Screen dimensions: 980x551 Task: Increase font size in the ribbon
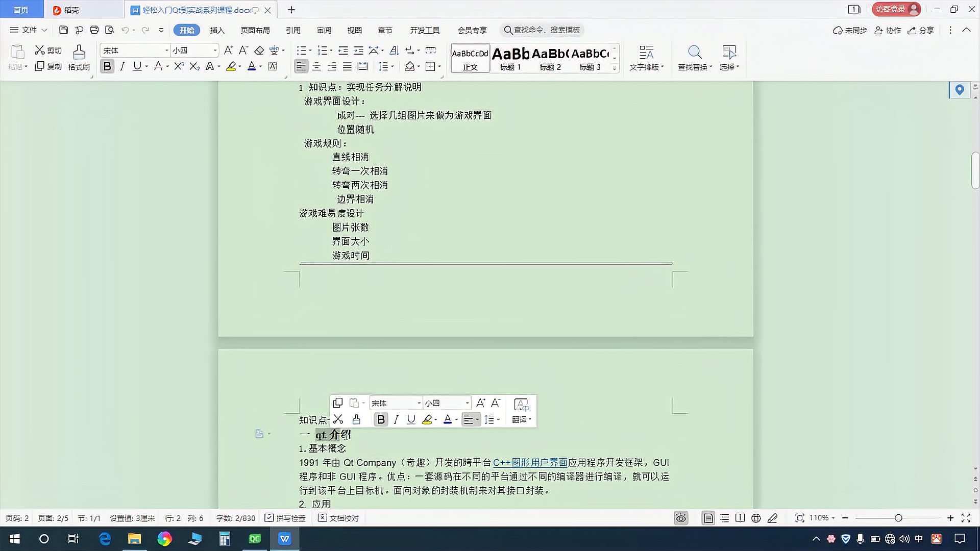228,50
